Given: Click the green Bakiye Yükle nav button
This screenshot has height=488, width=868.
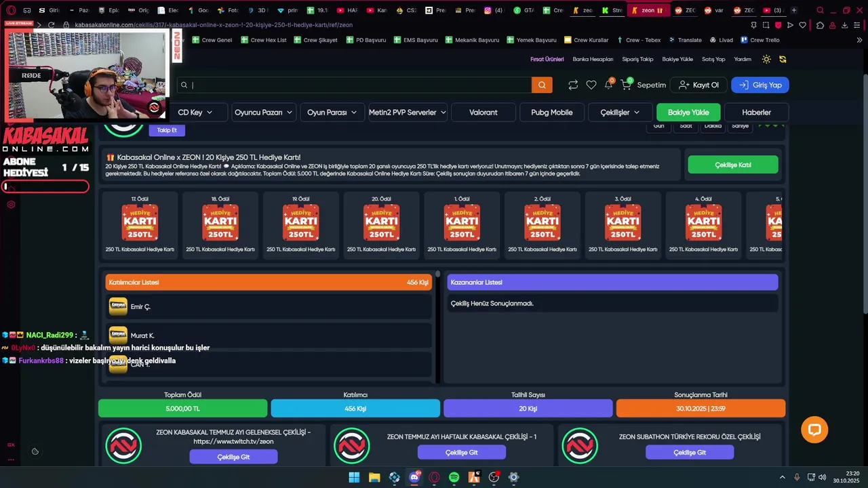Looking at the screenshot, I should click(688, 113).
